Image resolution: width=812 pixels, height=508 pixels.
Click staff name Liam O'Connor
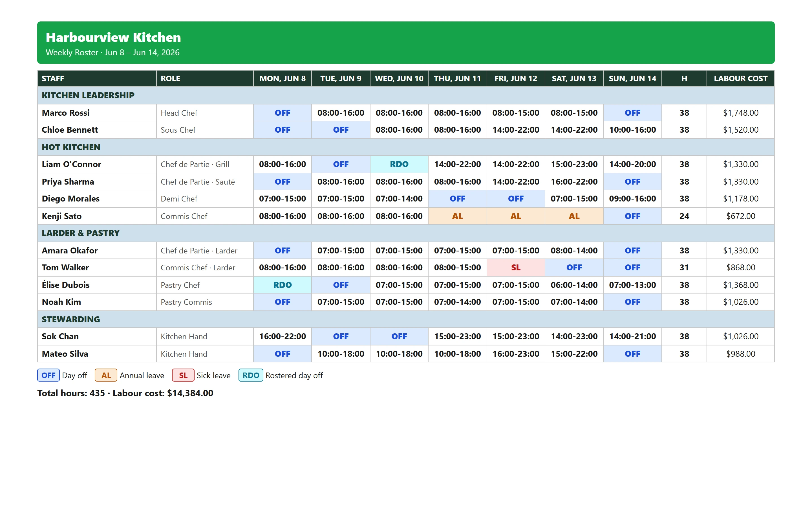[x=71, y=164]
